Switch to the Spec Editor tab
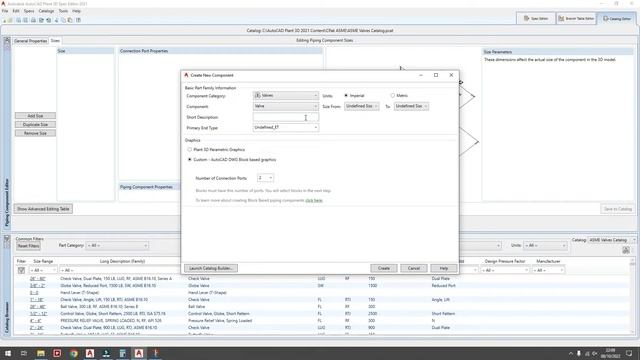Viewport: 640px width, 360px height. click(536, 18)
